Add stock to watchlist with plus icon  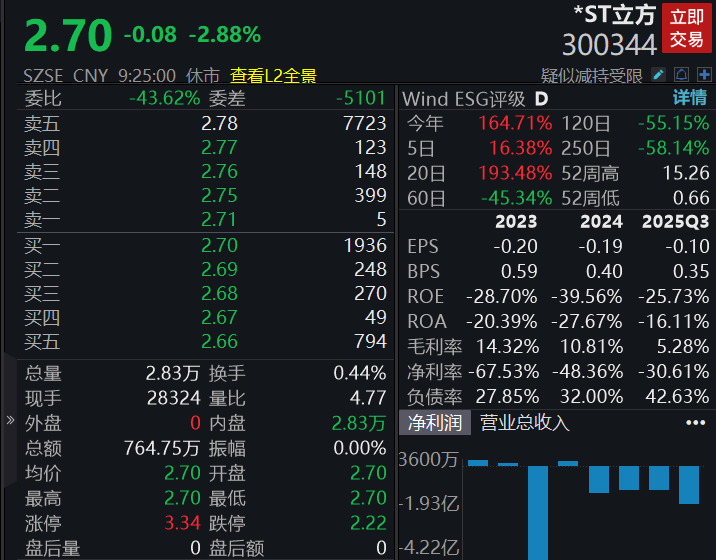(x=704, y=75)
